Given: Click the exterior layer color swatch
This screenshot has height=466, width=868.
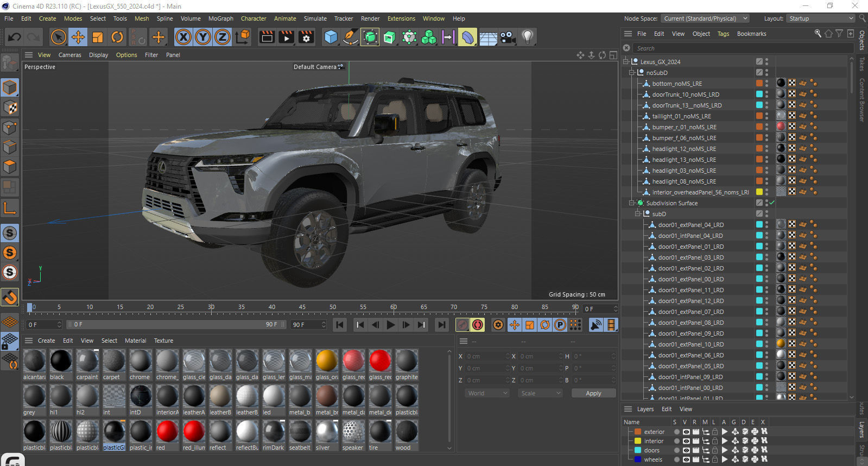Looking at the screenshot, I should click(638, 432).
